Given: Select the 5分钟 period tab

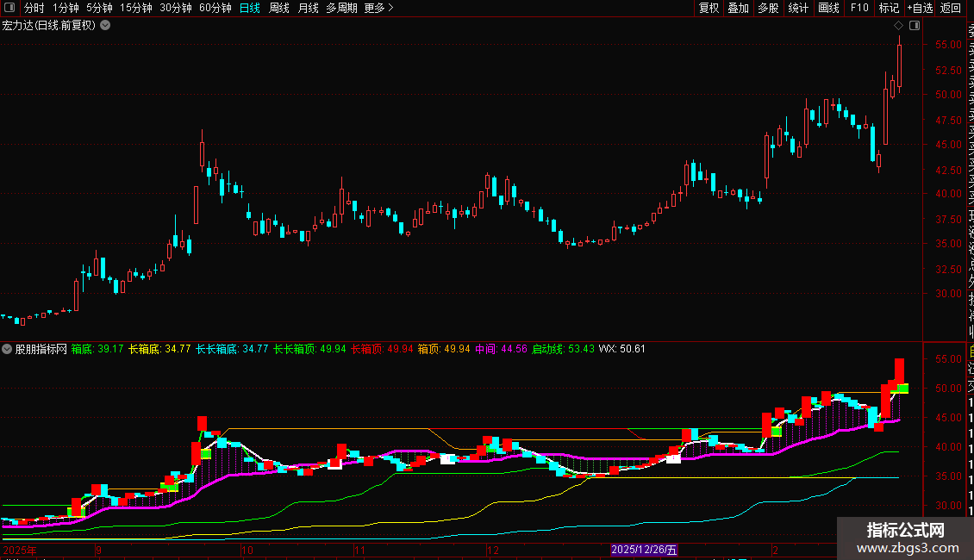Looking at the screenshot, I should 100,8.
